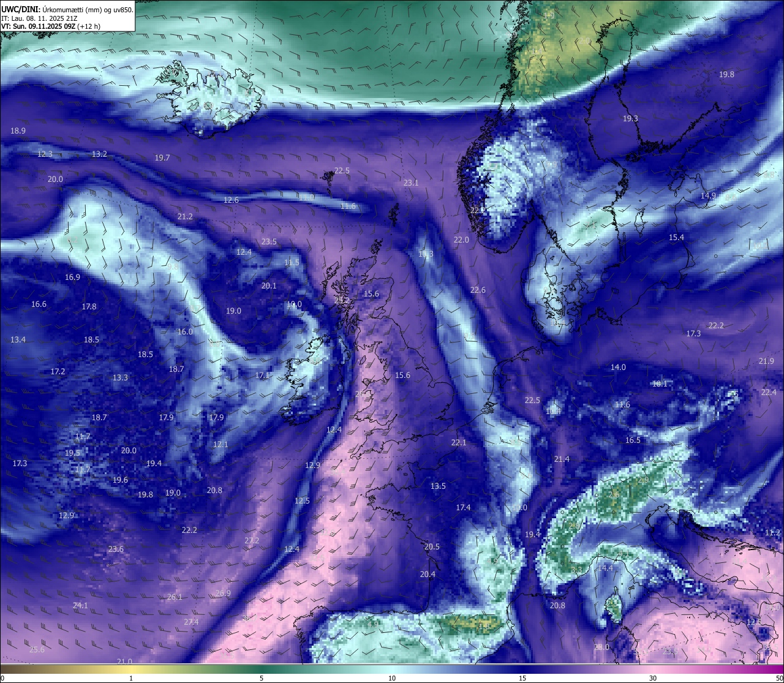Click the 16.9 value in the western Atlantic

point(72,277)
